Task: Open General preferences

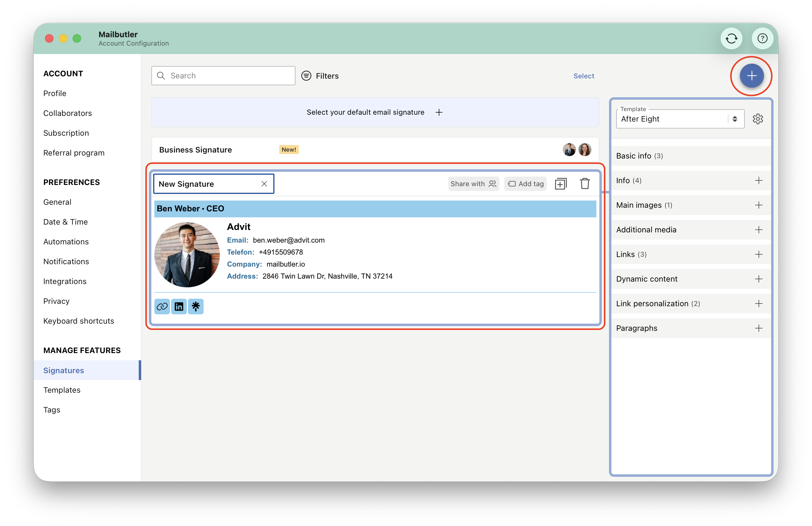Action: pyautogui.click(x=57, y=202)
